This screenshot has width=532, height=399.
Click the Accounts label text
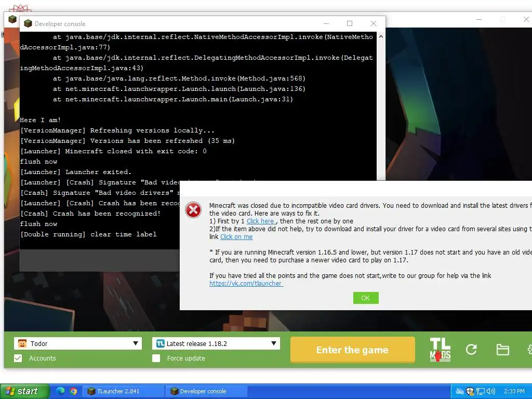click(43, 358)
